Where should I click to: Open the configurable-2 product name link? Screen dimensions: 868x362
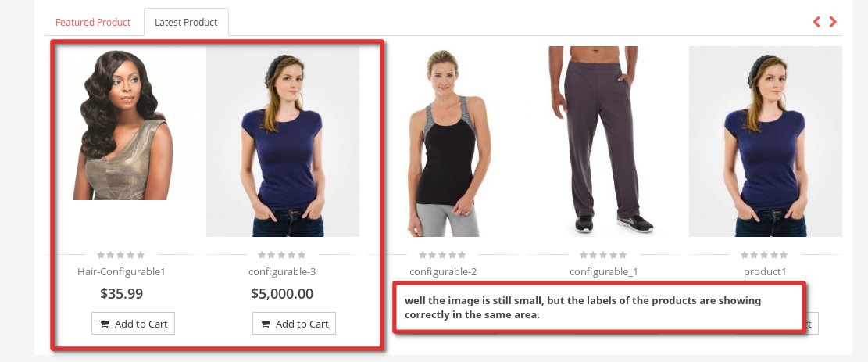tap(443, 271)
